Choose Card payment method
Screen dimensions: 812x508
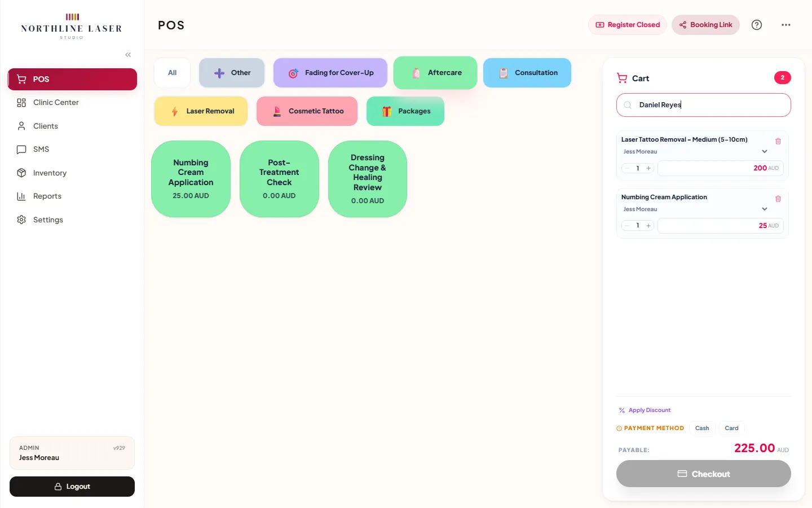tap(731, 428)
